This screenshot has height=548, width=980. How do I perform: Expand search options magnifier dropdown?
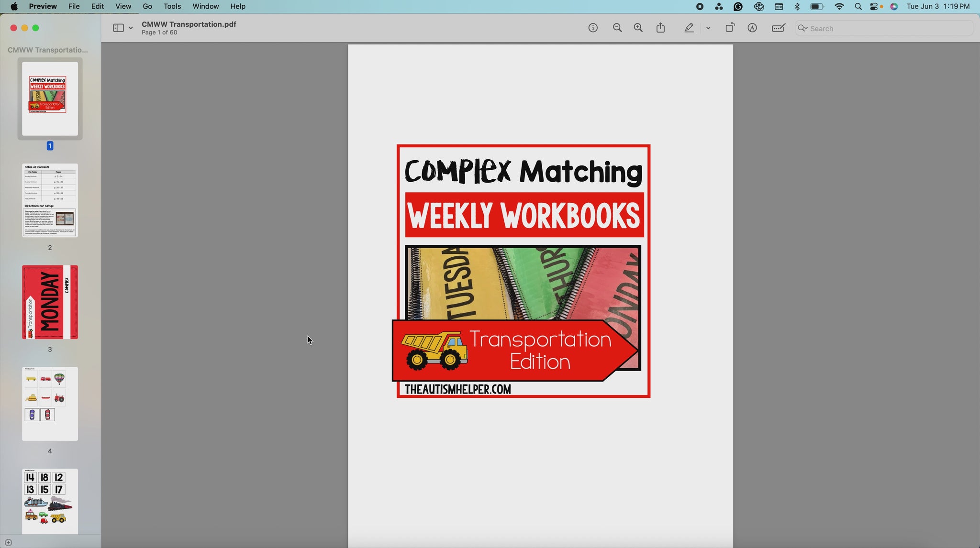[802, 28]
